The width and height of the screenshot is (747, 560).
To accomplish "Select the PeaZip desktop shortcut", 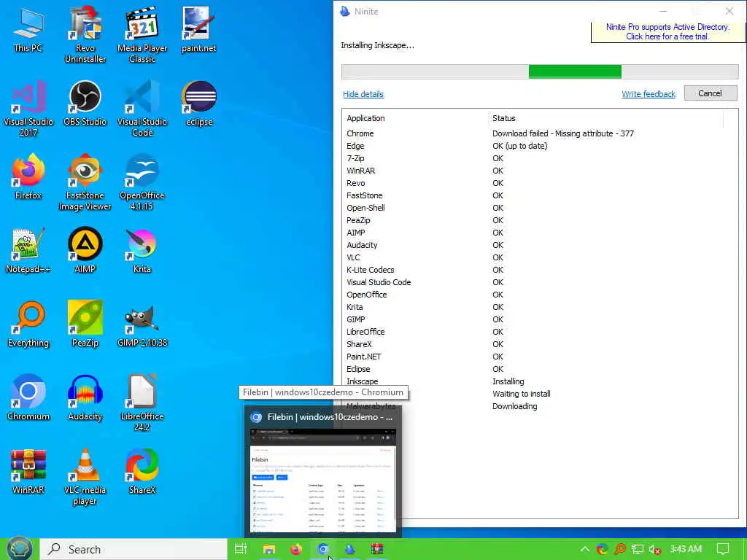I will (x=85, y=324).
